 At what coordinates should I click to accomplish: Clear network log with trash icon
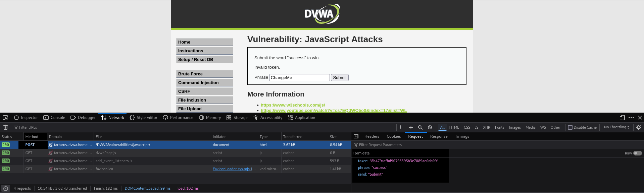pos(5,127)
